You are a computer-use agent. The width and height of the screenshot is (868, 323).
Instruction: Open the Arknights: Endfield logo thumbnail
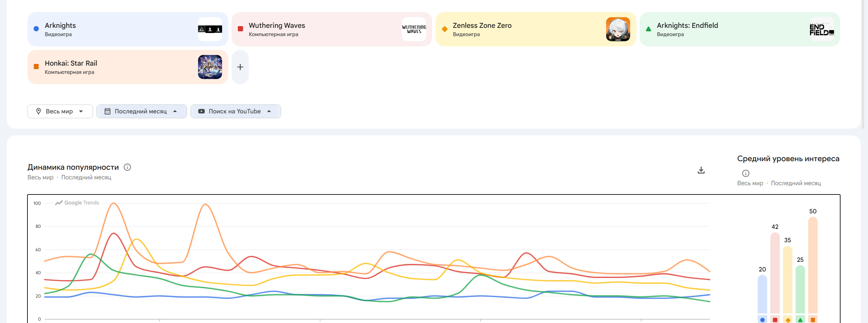tap(822, 29)
